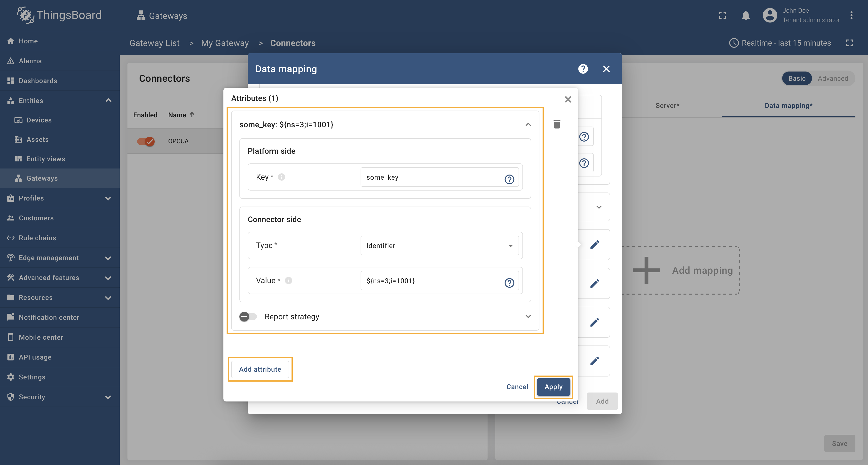Apply the attribute changes
Screen dimensions: 868x465
coord(553,387)
